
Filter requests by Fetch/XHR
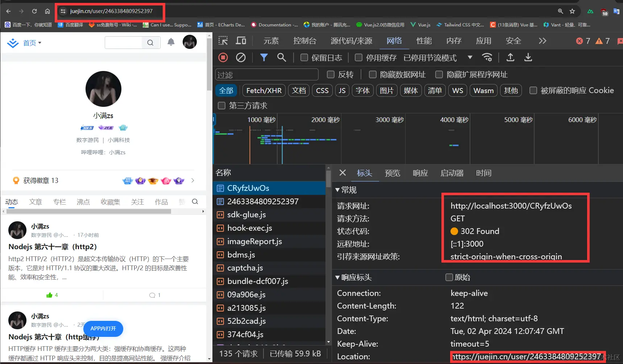click(x=264, y=91)
